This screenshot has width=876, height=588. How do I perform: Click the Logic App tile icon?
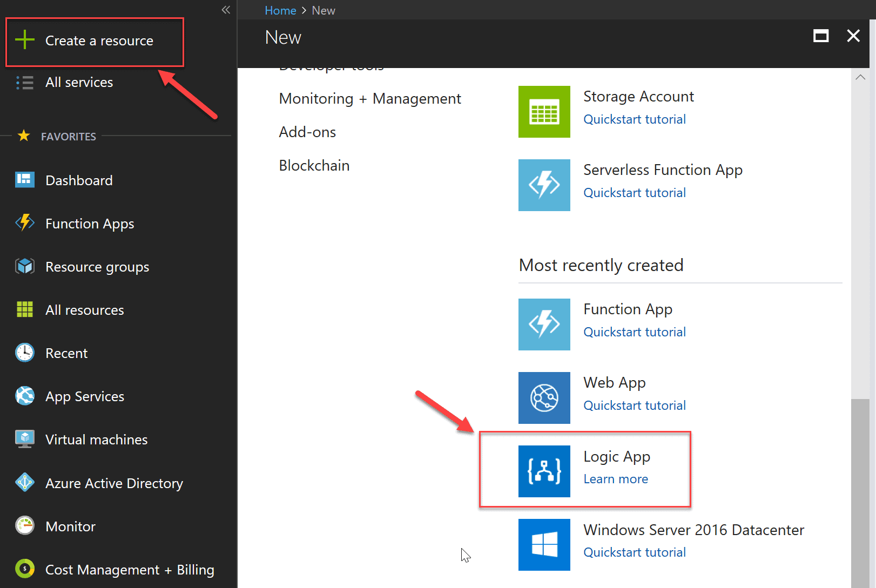click(x=544, y=471)
